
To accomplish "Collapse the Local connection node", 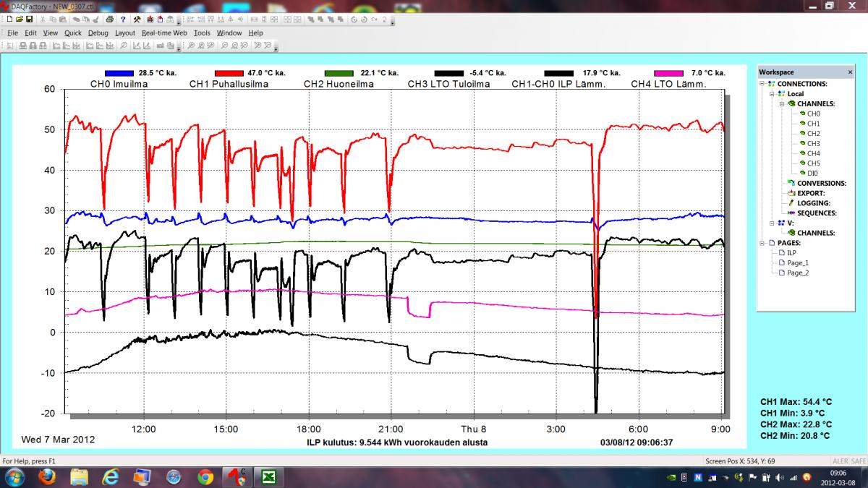I will pos(772,94).
